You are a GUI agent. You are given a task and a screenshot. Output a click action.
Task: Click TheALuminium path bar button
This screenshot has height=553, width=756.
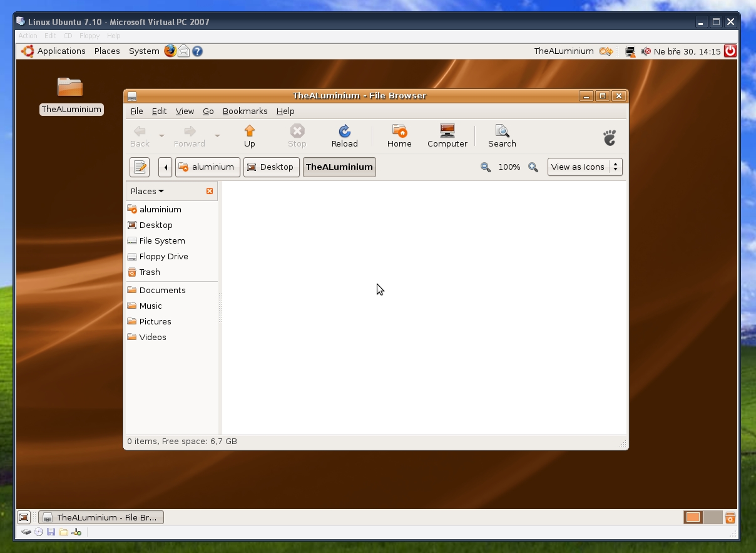coord(339,167)
